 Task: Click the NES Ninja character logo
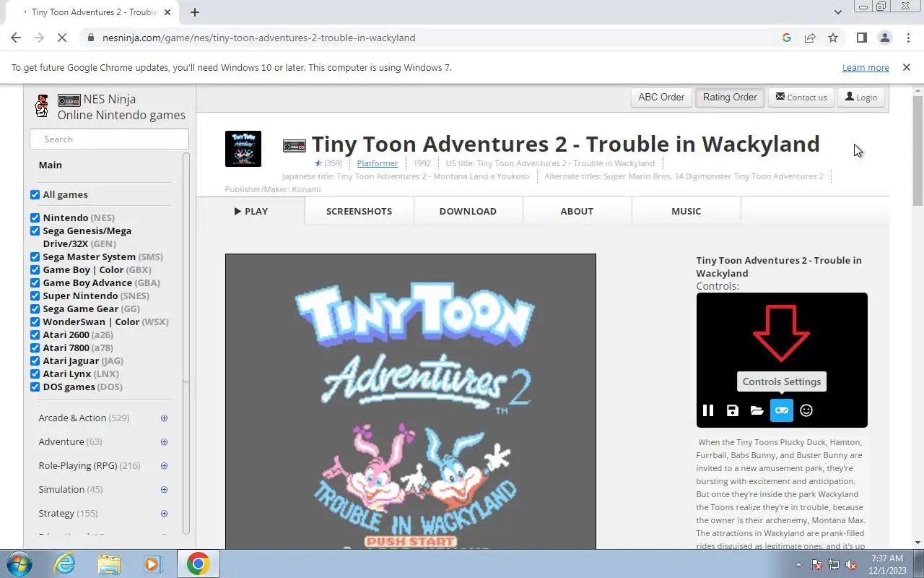(x=43, y=106)
